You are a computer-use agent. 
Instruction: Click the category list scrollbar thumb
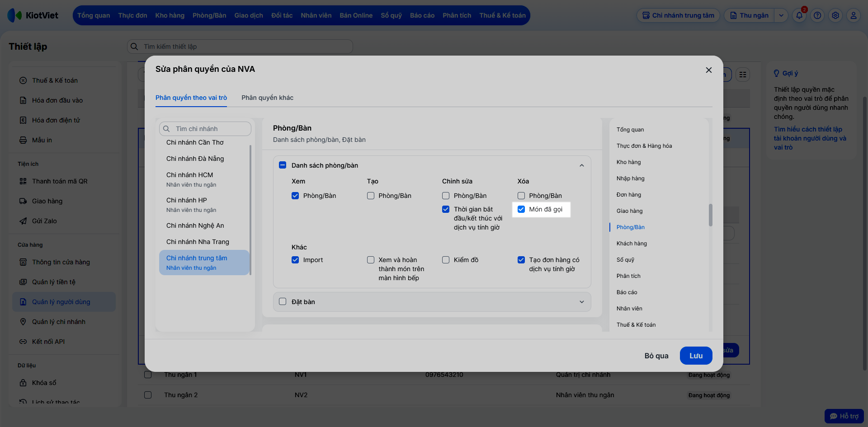(x=710, y=215)
